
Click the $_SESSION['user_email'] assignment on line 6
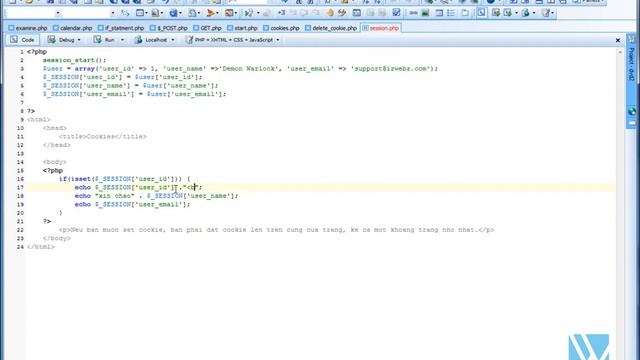134,94
